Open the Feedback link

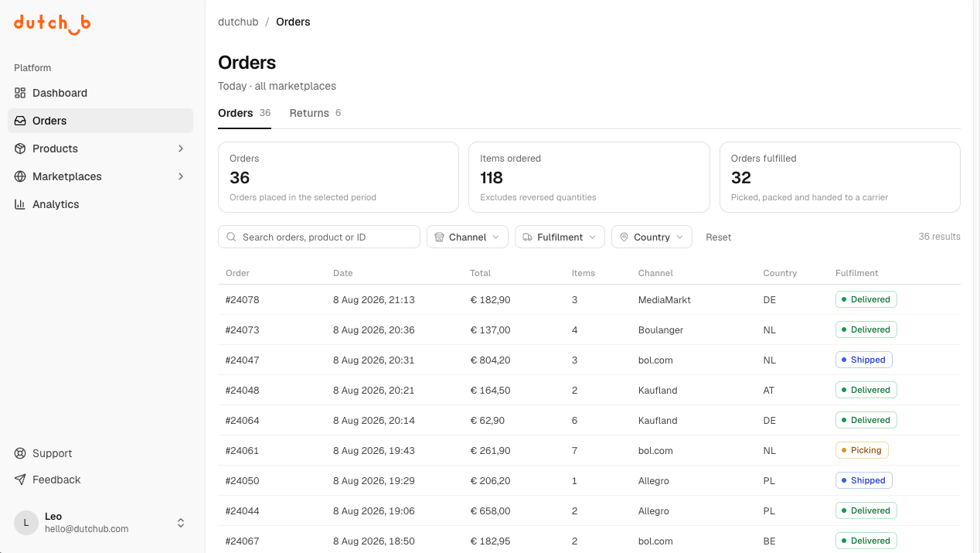point(100,480)
